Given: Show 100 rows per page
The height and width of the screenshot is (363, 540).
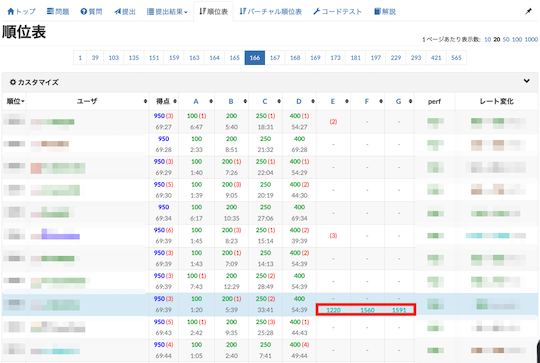Looking at the screenshot, I should pos(517,40).
